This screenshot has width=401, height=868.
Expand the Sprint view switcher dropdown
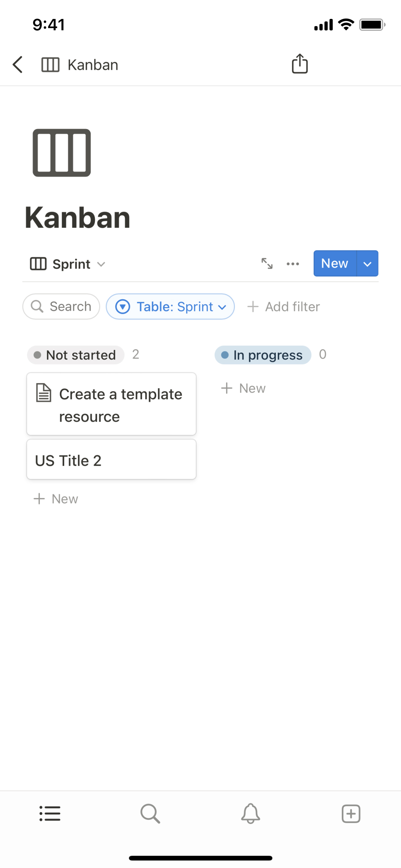click(x=68, y=264)
